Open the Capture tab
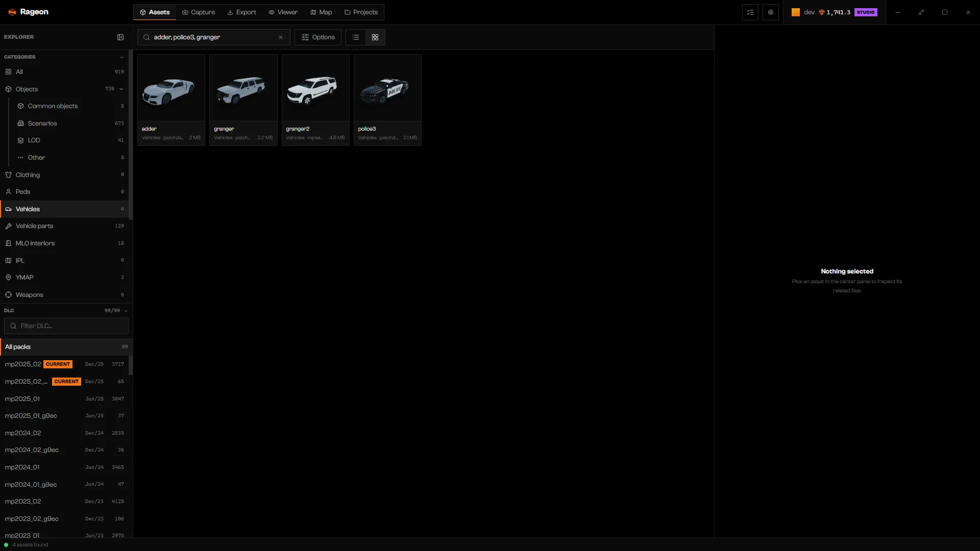Viewport: 980px width, 551px height. pyautogui.click(x=199, y=12)
